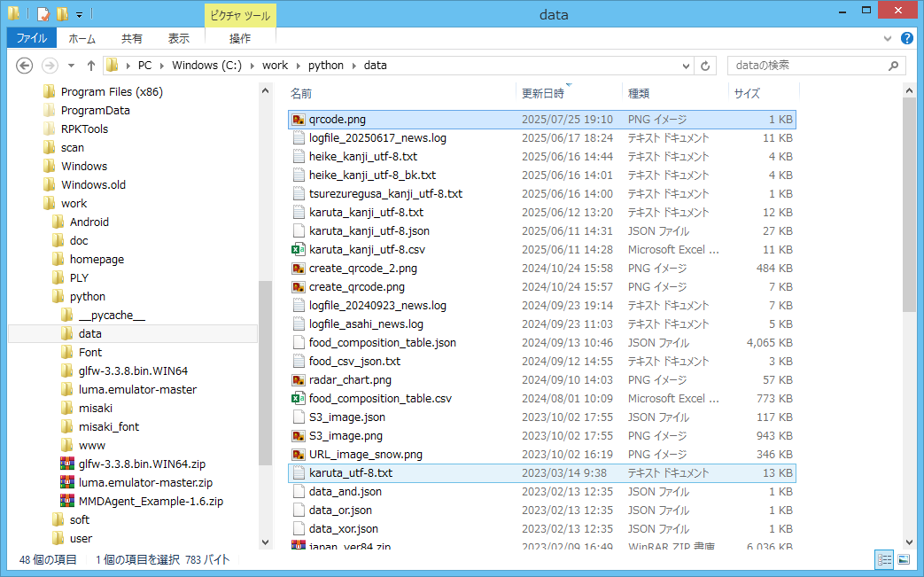924x577 pixels.
Task: Click the New Folder icon in title bar
Action: (61, 14)
